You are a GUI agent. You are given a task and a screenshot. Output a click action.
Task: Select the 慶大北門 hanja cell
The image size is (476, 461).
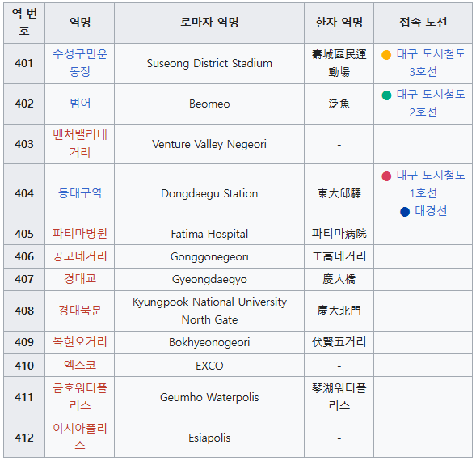pyautogui.click(x=339, y=311)
